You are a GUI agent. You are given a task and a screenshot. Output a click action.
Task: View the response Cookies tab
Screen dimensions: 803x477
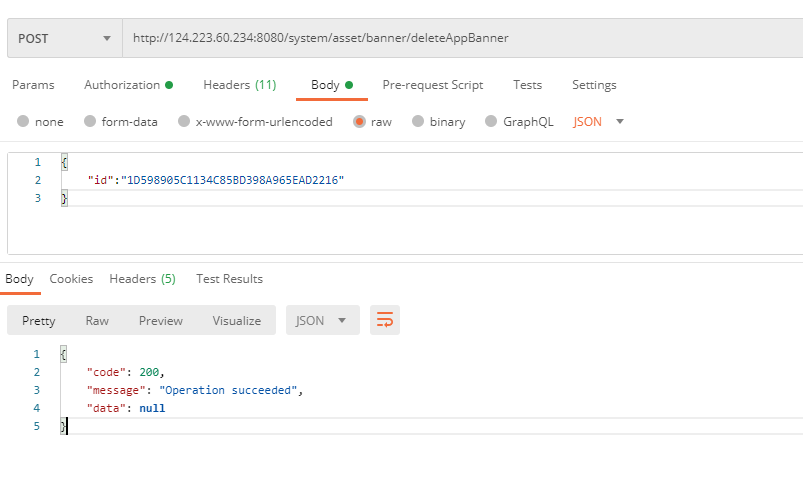coord(71,279)
